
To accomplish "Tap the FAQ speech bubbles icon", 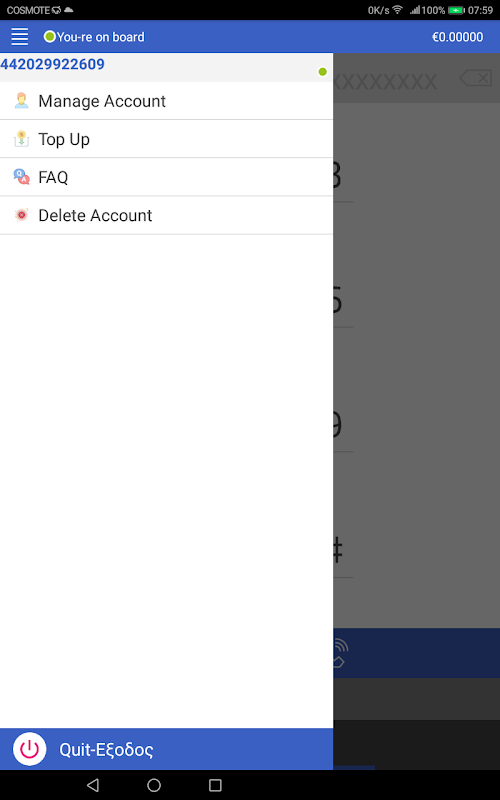I will coord(21,177).
